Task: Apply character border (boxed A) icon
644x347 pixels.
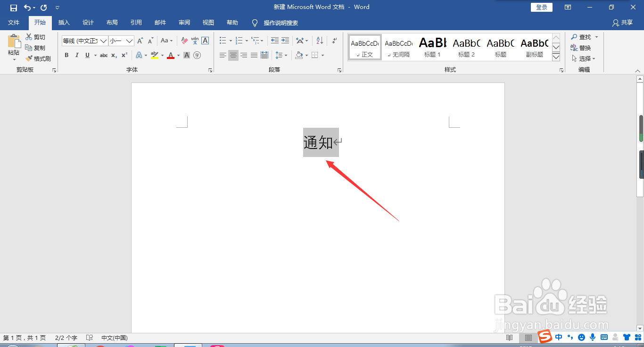Action: pyautogui.click(x=205, y=41)
